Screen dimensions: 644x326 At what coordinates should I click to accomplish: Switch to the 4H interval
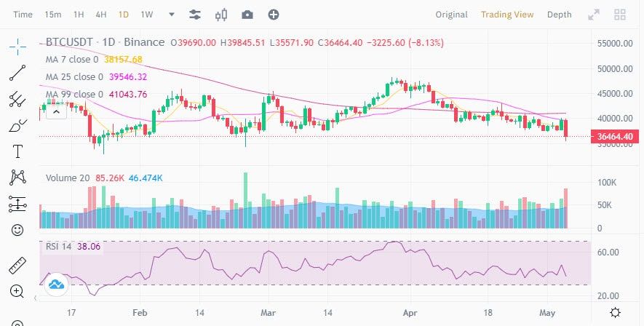tap(100, 15)
